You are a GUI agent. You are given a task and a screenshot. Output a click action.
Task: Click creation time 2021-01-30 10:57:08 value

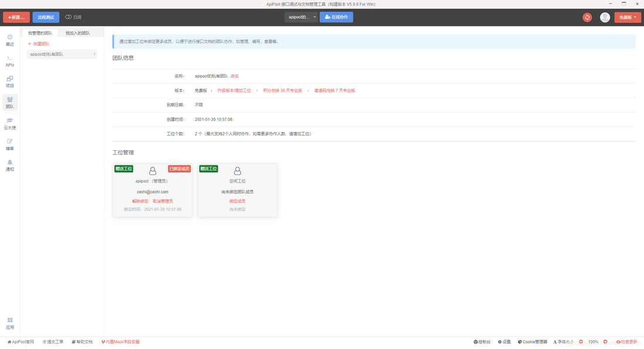click(213, 120)
